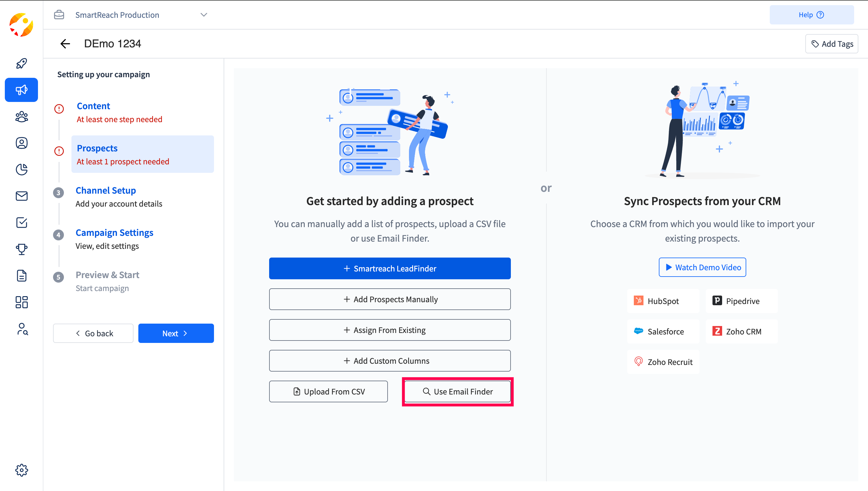Click Use Email Finder
868x491 pixels.
pos(458,391)
